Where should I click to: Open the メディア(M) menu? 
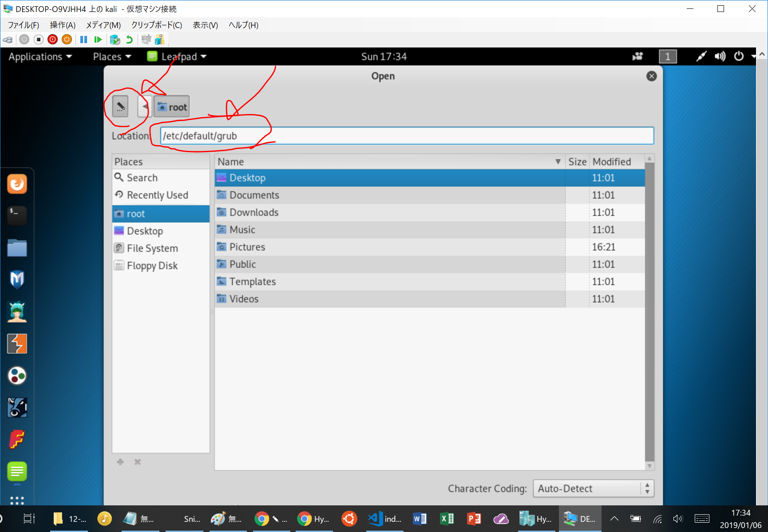coord(103,25)
